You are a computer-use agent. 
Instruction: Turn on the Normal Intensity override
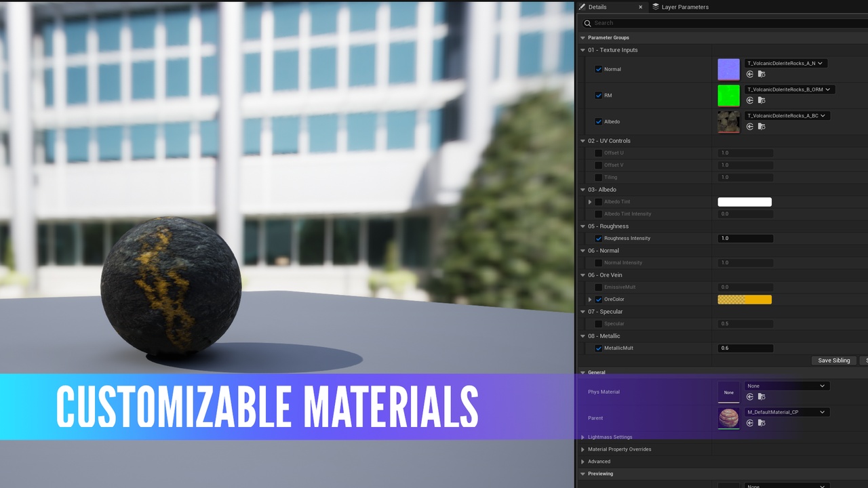pos(599,263)
